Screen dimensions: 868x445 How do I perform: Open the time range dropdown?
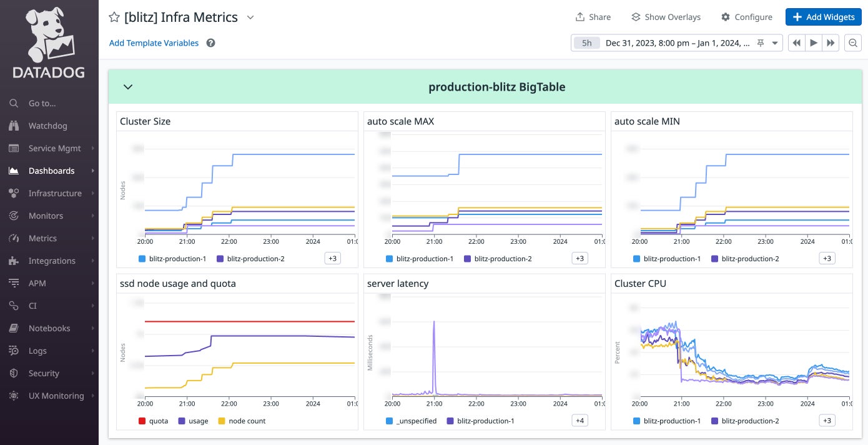click(775, 43)
